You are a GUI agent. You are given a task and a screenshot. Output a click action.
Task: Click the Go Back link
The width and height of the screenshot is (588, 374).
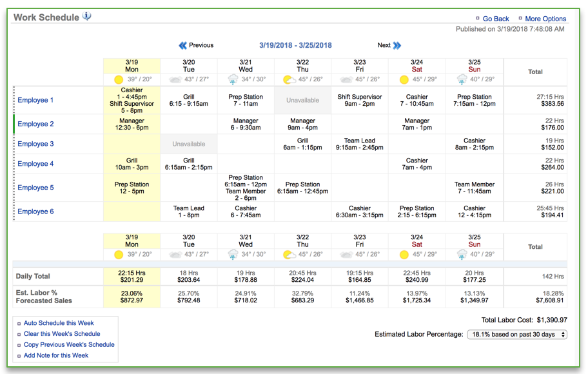tap(496, 19)
